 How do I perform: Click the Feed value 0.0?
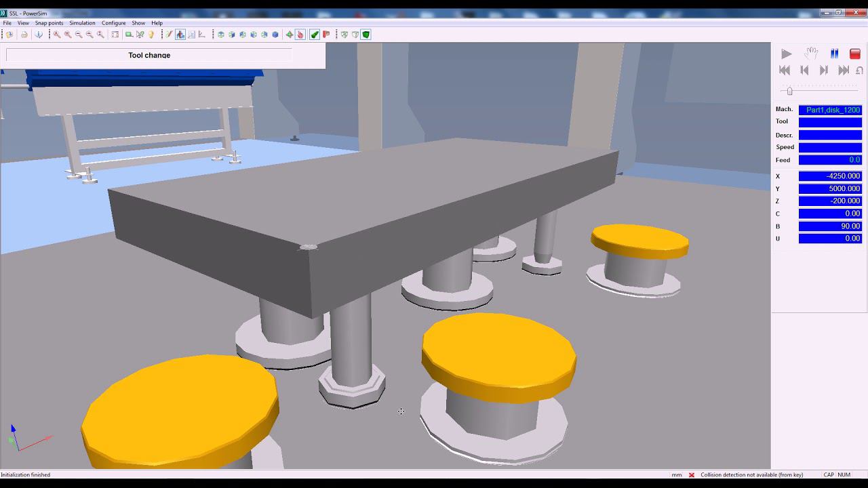(830, 160)
